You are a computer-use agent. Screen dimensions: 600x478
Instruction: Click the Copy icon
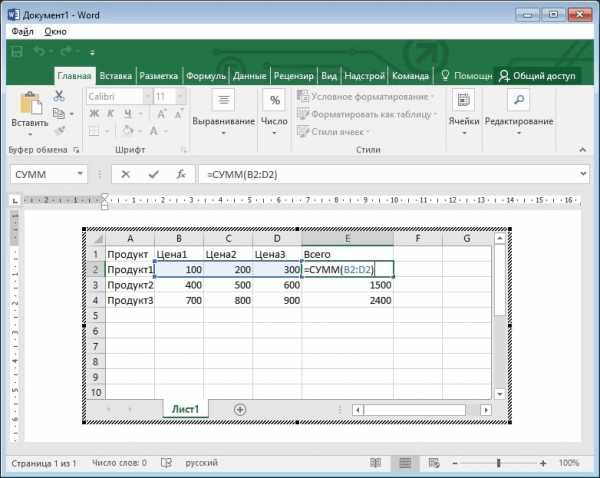(x=59, y=114)
